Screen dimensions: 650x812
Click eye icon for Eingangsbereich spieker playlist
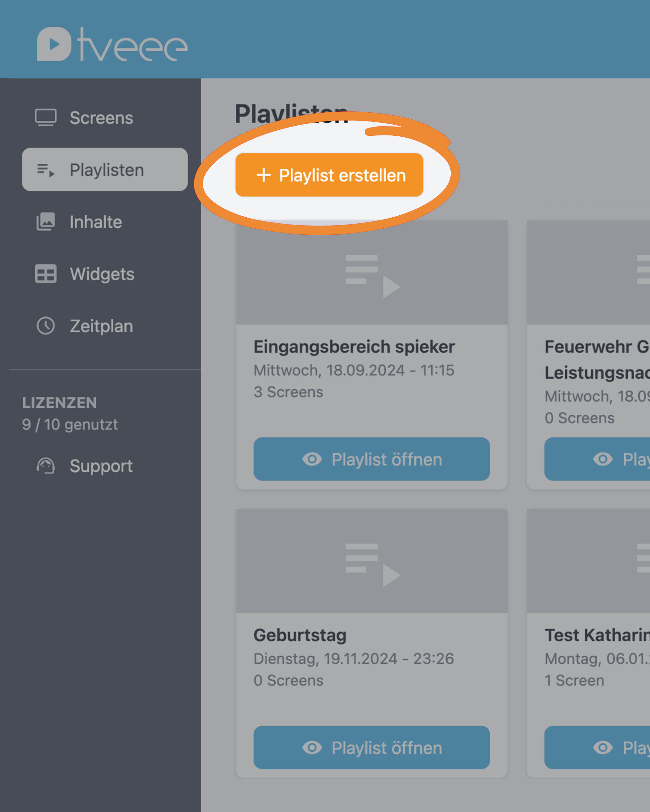pos(312,459)
